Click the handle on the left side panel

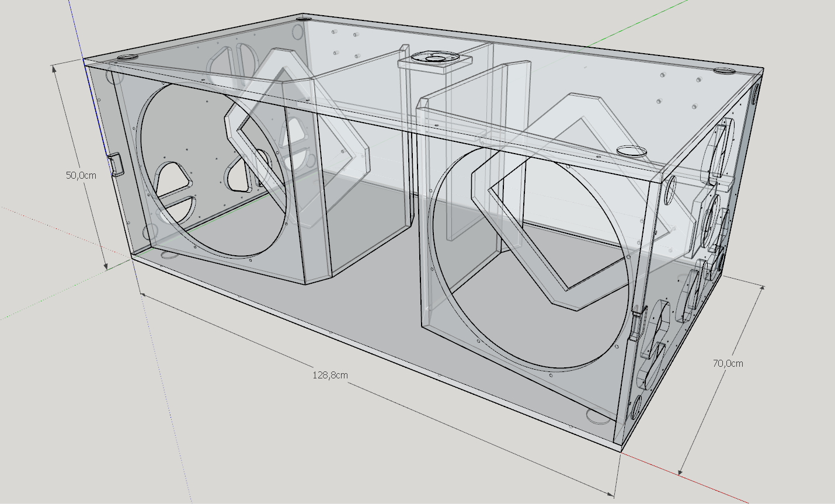pyautogui.click(x=117, y=164)
